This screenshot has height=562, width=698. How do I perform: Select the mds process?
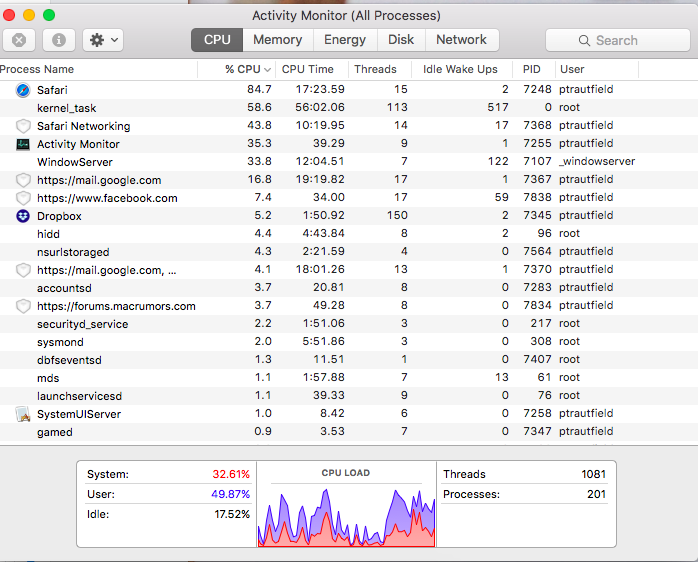(x=349, y=378)
